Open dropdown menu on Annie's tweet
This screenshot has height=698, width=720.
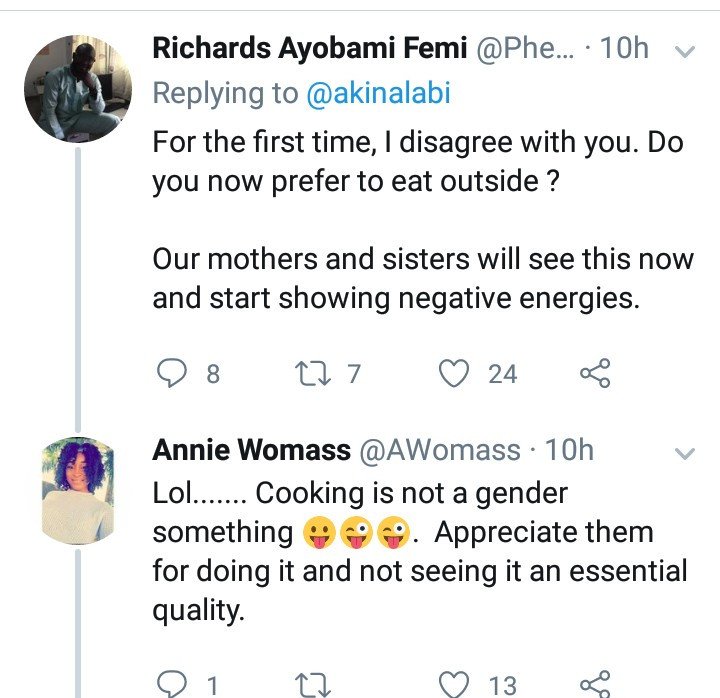coord(685,454)
